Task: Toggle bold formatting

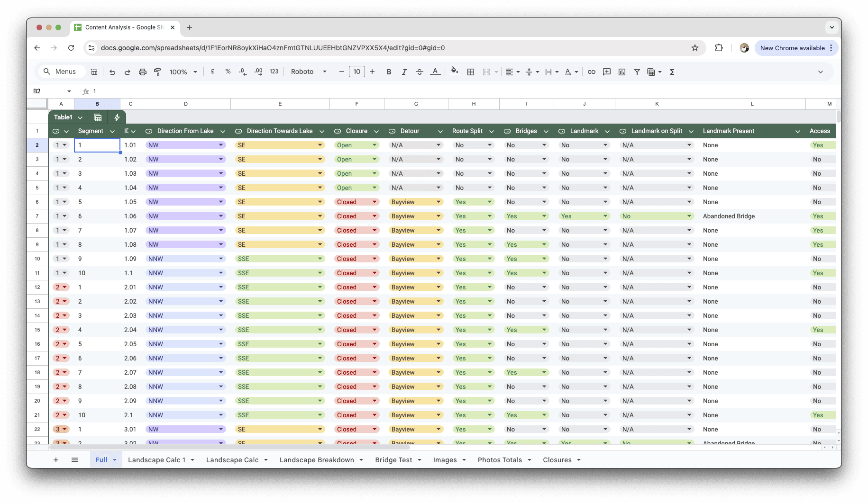Action: (389, 72)
